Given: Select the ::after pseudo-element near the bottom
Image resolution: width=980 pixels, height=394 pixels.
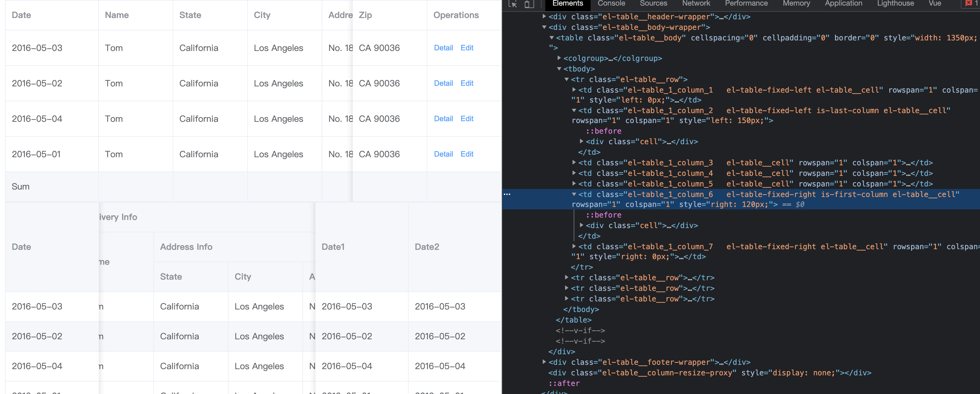Looking at the screenshot, I should coord(564,383).
